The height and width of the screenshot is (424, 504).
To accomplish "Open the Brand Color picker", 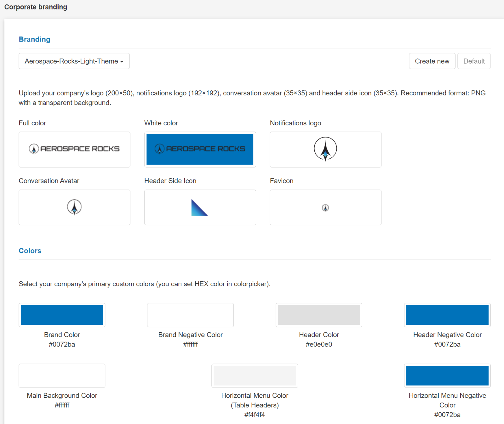I will pos(62,315).
